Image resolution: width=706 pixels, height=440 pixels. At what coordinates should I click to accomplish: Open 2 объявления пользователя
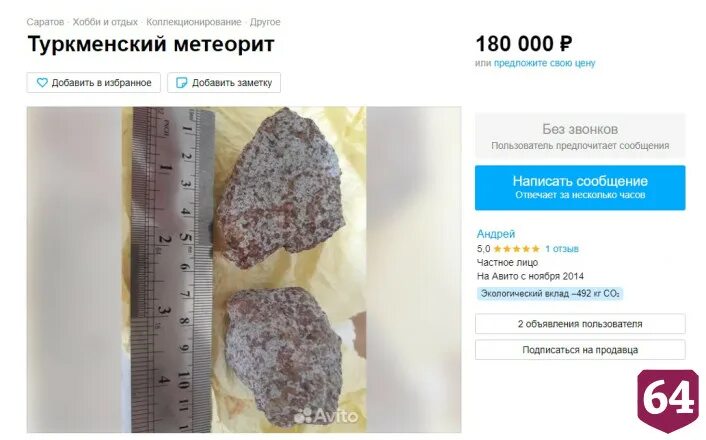(x=580, y=324)
